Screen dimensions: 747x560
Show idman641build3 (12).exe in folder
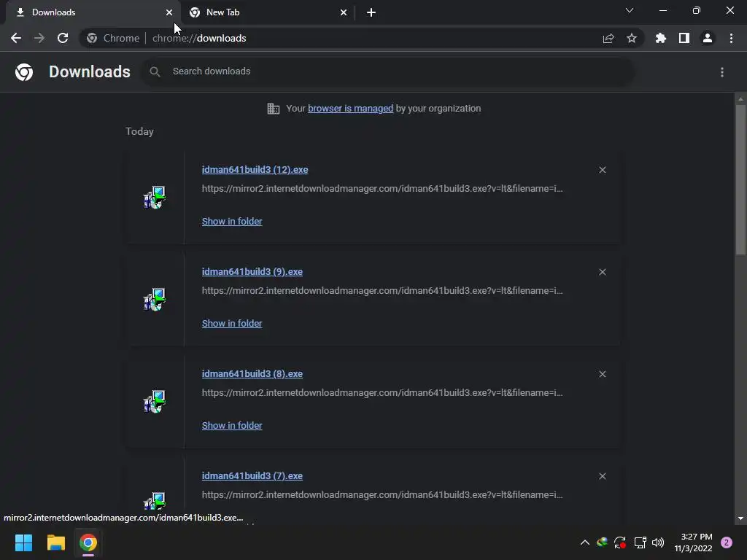click(x=232, y=222)
